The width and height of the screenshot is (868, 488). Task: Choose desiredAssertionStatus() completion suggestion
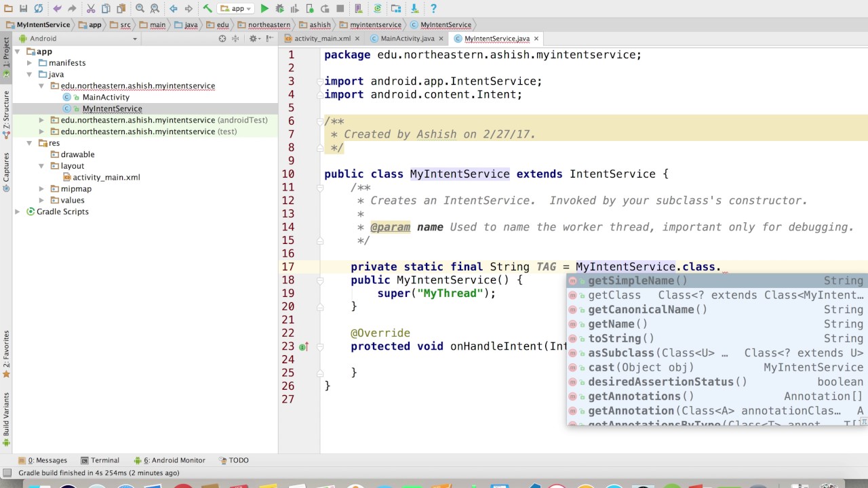(x=716, y=382)
